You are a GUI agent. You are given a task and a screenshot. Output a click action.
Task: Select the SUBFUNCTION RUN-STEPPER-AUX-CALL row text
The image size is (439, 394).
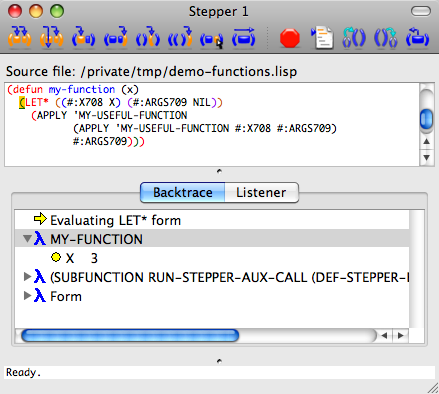coord(230,277)
